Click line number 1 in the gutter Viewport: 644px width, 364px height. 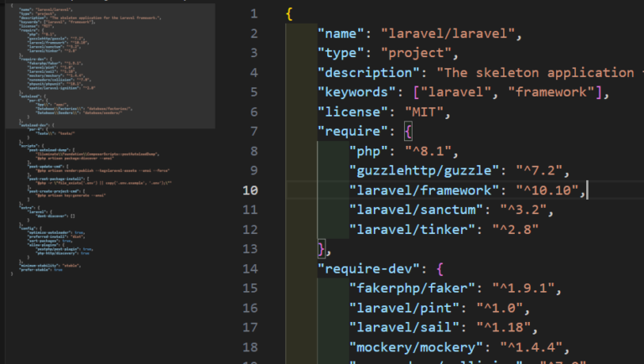click(x=253, y=14)
